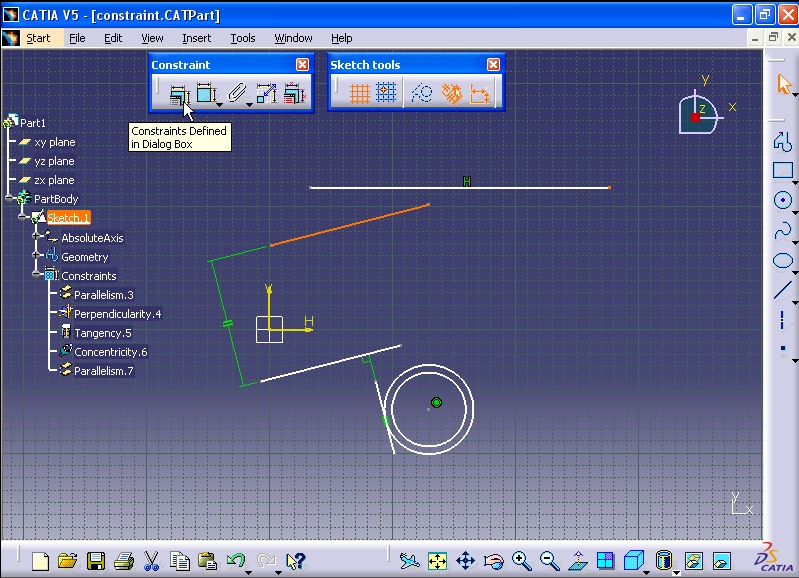Image resolution: width=799 pixels, height=578 pixels.
Task: Select the Part1 root node
Action: pyautogui.click(x=33, y=123)
